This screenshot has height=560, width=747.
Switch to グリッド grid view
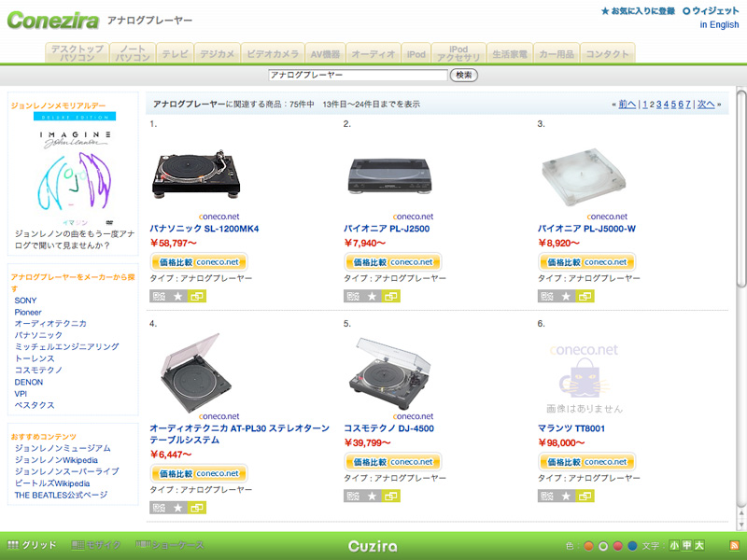32,545
